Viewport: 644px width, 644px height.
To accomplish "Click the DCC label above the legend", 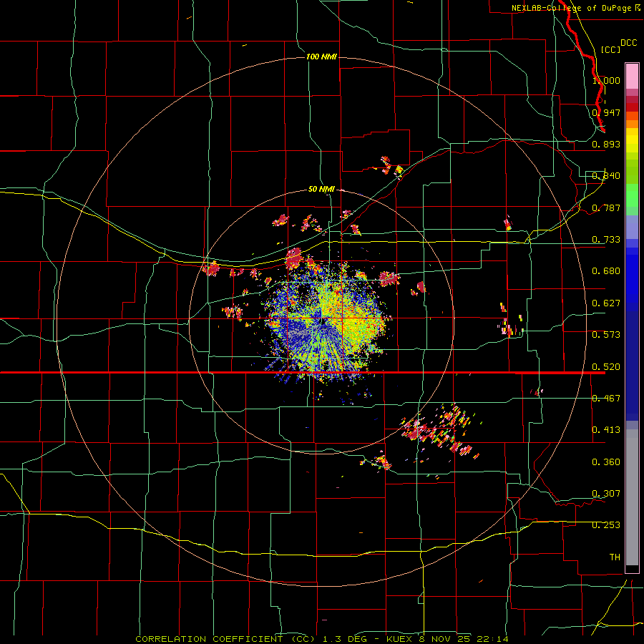I will 628,43.
